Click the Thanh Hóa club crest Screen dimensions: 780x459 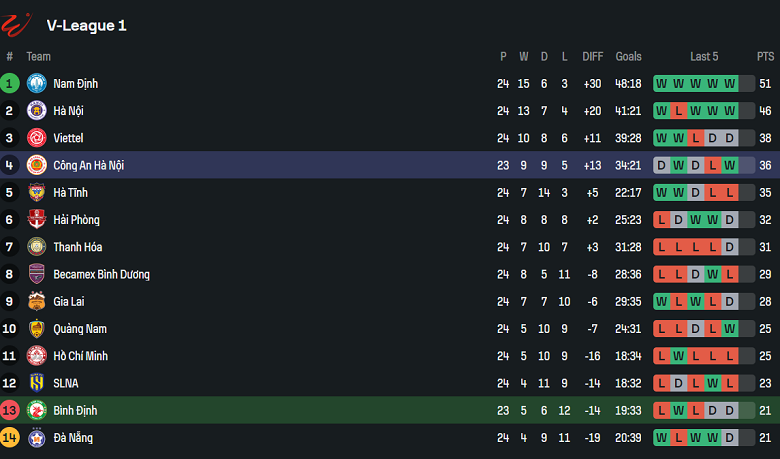pyautogui.click(x=37, y=247)
